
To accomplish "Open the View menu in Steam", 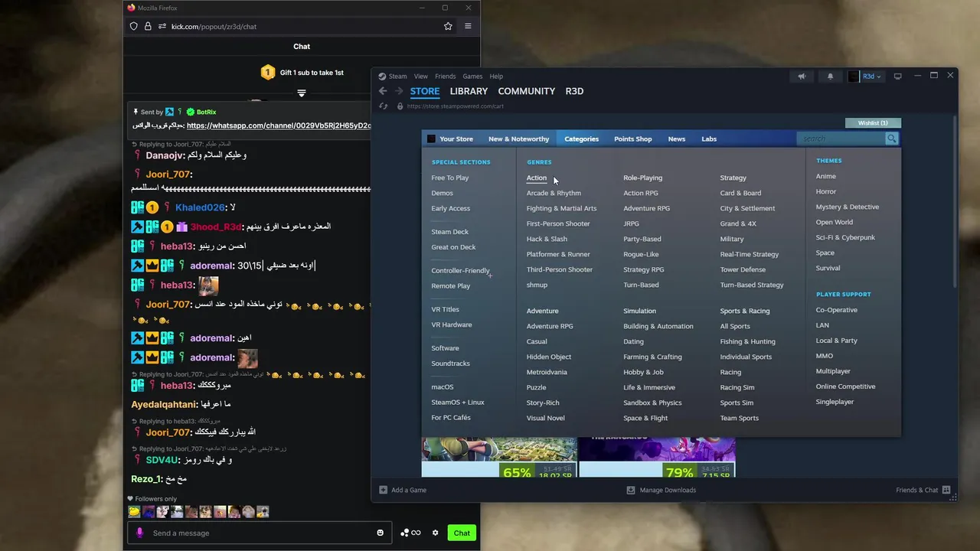I will click(421, 77).
